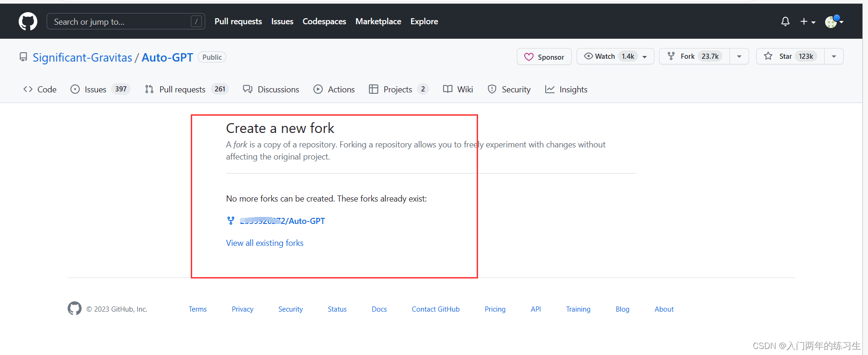The width and height of the screenshot is (868, 355).
Task: Click the Sponsor heart button
Action: (544, 57)
